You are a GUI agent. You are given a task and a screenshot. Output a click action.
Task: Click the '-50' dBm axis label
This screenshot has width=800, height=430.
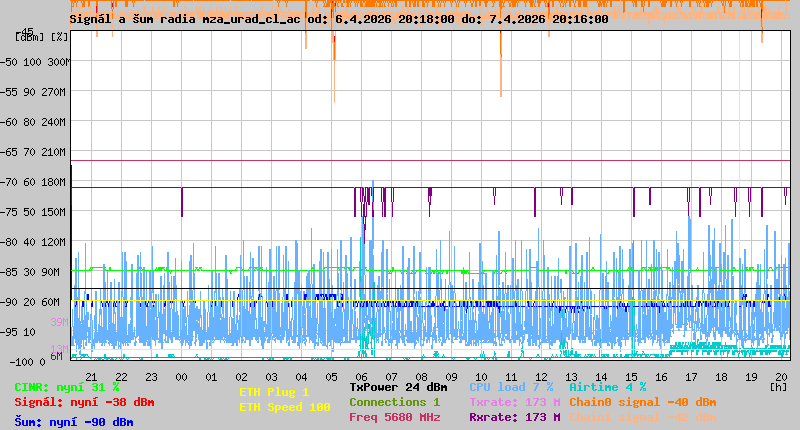click(9, 62)
